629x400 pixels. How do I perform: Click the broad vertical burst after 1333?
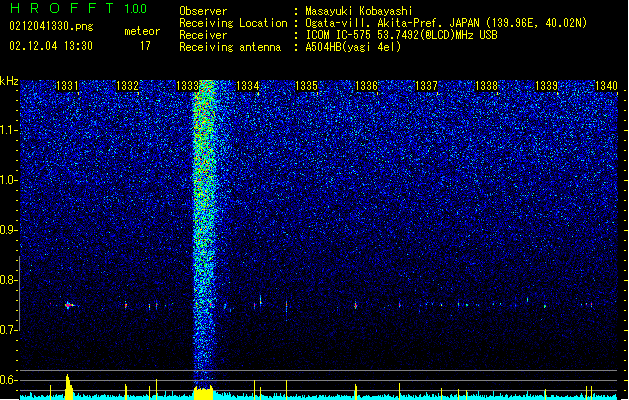pyautogui.click(x=205, y=233)
